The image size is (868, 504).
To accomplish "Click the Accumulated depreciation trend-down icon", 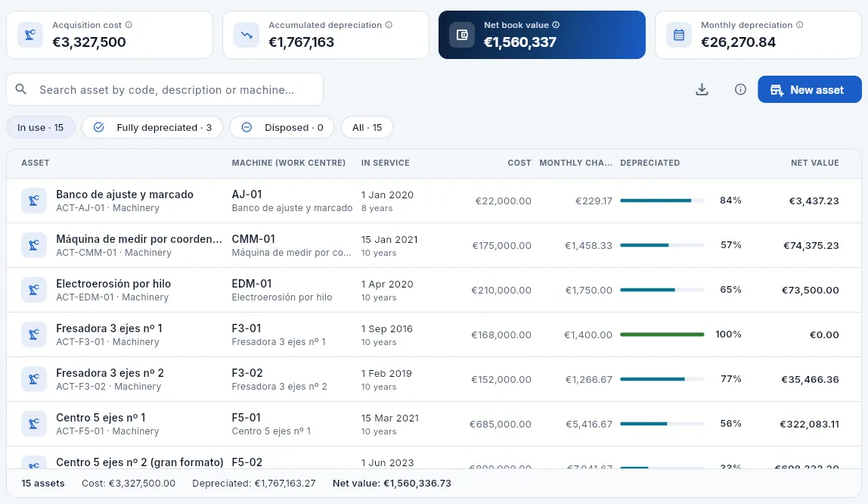I will pos(246,35).
